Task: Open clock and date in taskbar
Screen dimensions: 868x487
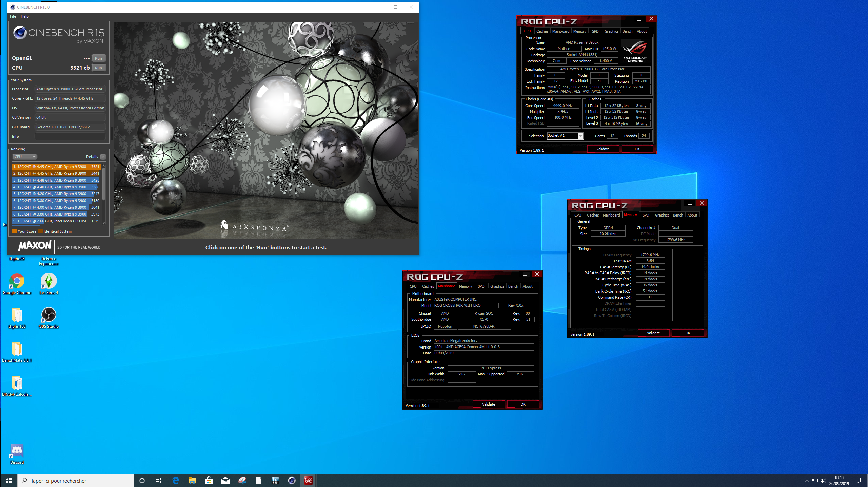Action: click(x=839, y=481)
